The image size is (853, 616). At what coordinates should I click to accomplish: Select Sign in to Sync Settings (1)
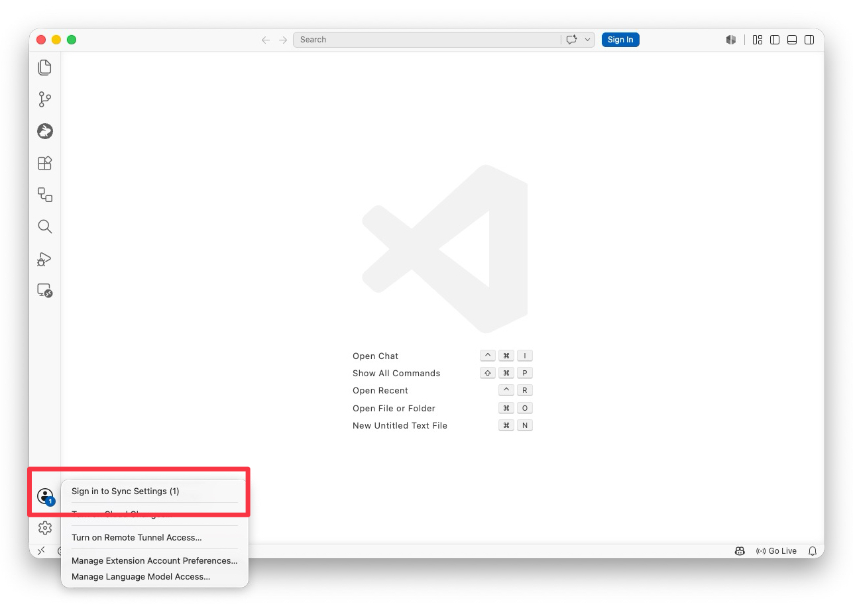click(154, 491)
